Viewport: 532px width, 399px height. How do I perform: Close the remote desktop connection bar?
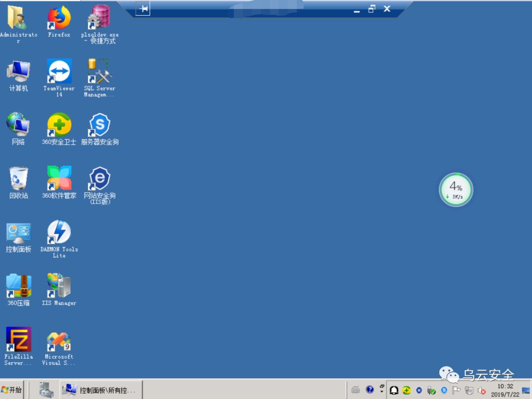click(387, 9)
